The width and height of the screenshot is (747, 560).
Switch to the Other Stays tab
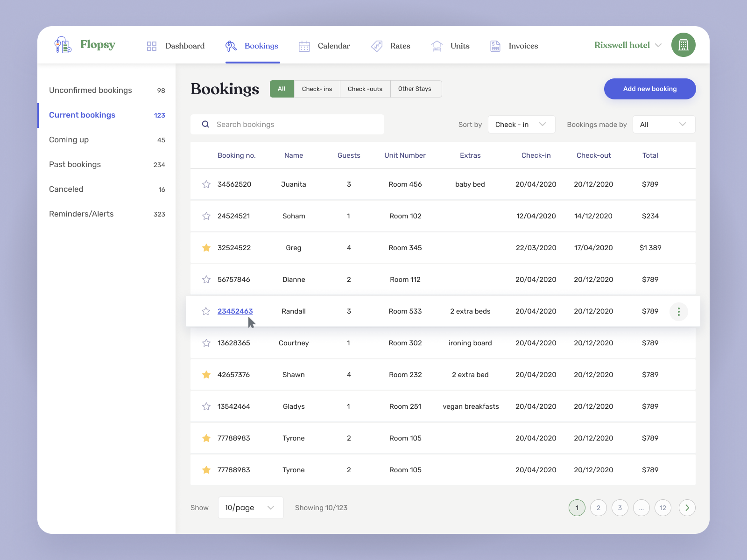pyautogui.click(x=415, y=89)
